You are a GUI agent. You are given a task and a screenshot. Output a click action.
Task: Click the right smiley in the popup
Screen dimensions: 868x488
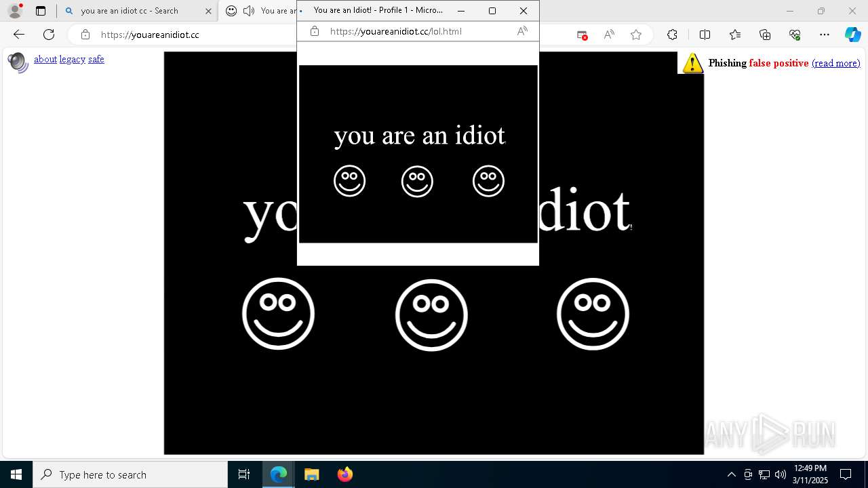click(x=488, y=181)
